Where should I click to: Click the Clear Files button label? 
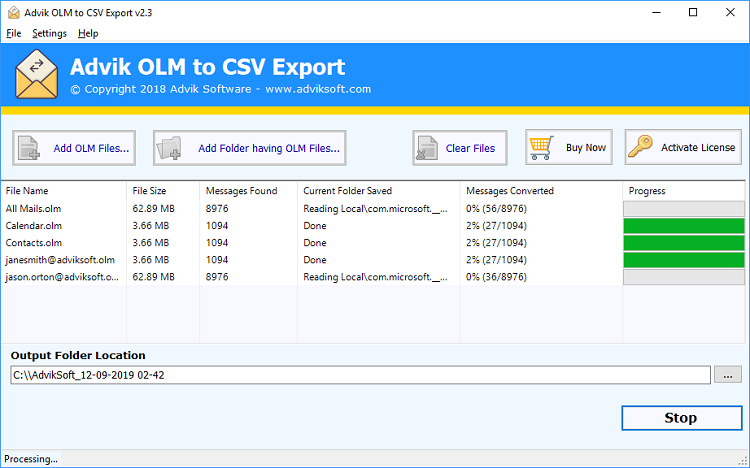pyautogui.click(x=470, y=148)
